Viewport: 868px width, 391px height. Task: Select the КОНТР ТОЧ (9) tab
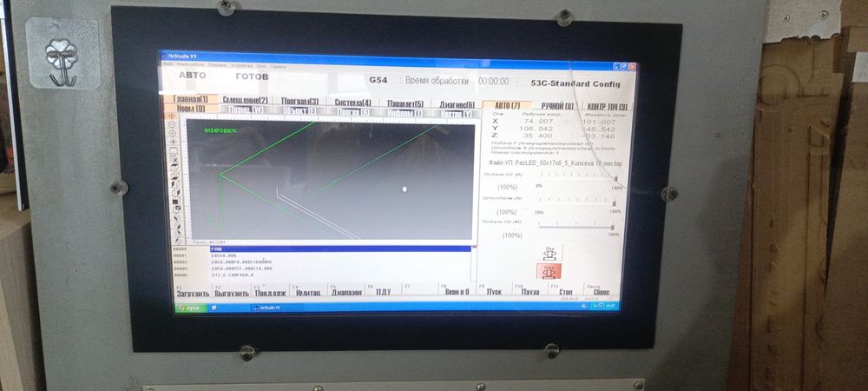point(608,106)
